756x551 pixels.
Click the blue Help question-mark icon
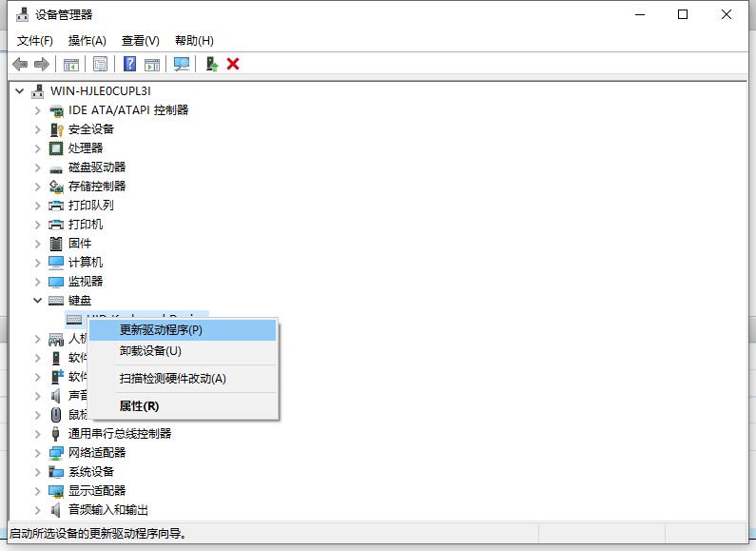pyautogui.click(x=129, y=64)
